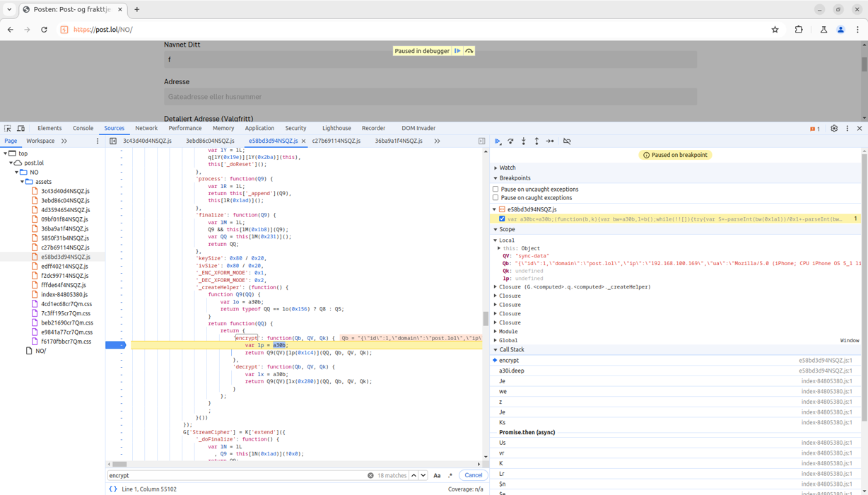Open the c27b69114NSQZ.js file tab

336,141
